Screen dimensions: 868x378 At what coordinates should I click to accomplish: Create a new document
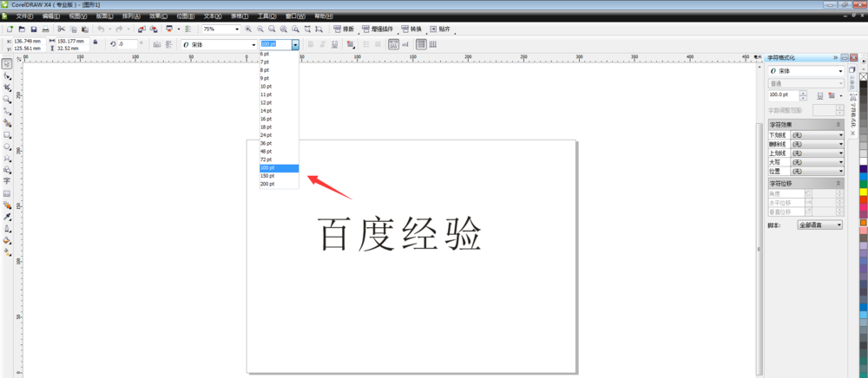click(10, 29)
